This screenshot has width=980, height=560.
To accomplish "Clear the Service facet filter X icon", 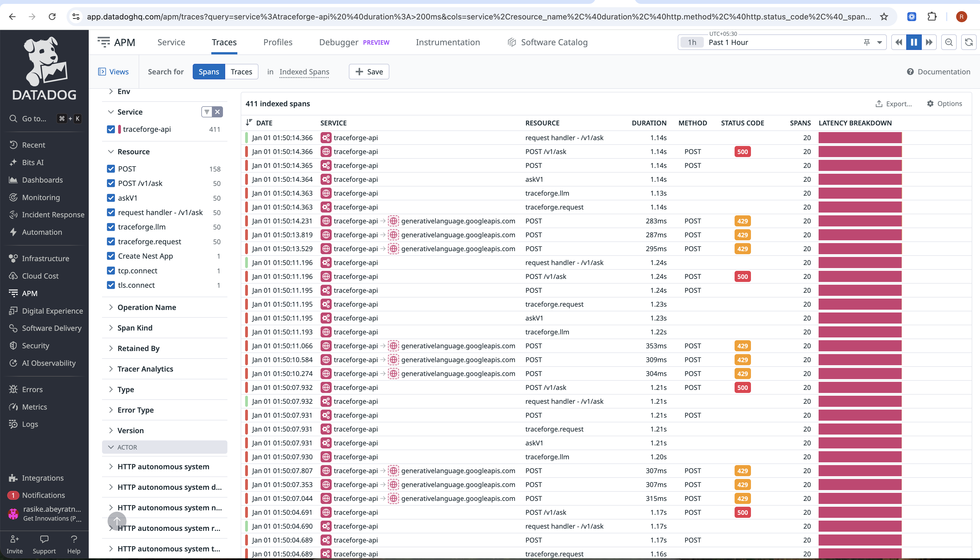I will (x=217, y=112).
